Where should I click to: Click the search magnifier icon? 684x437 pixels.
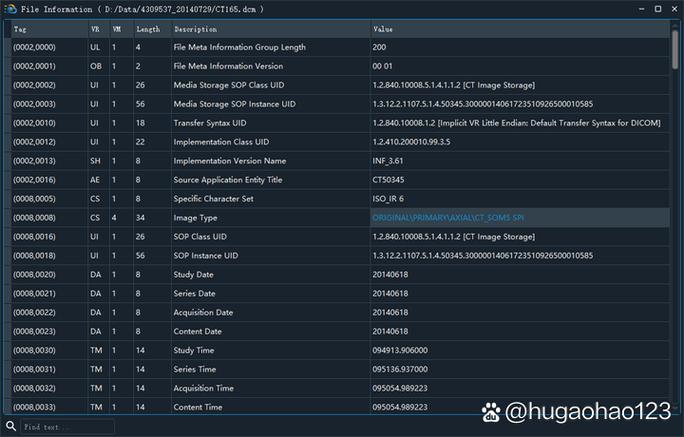[11, 426]
